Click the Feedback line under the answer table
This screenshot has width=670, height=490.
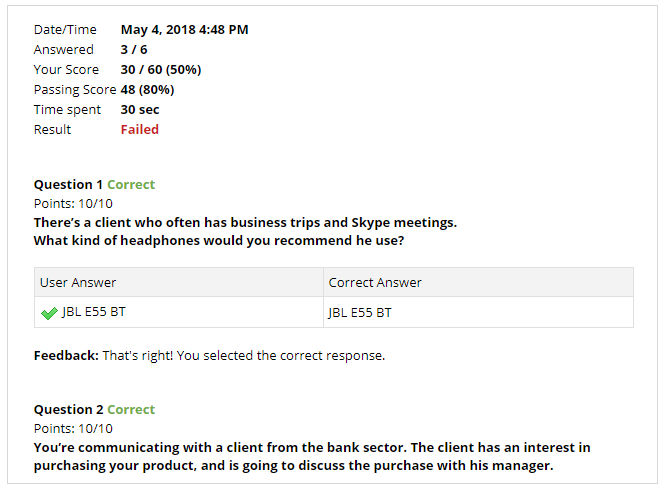point(209,355)
